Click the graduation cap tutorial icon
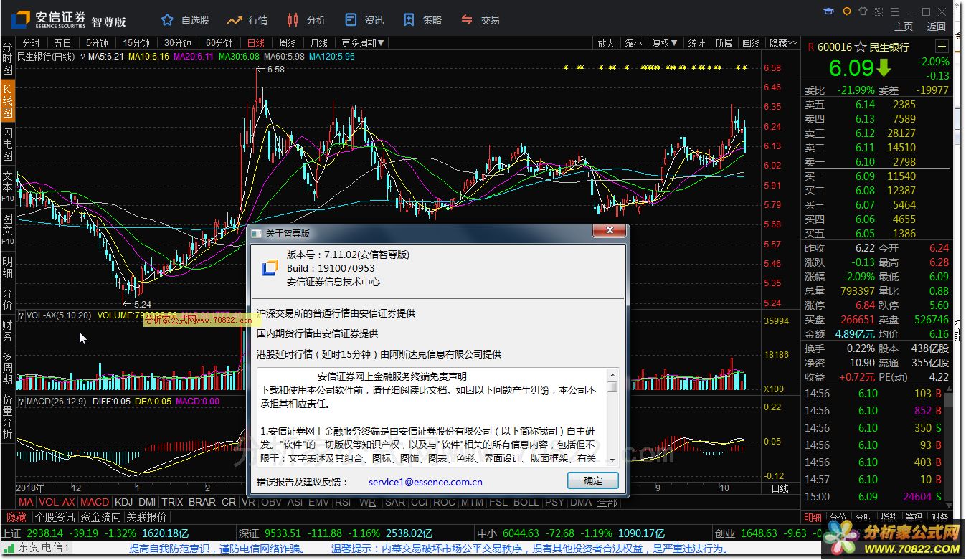Screen dimensions: 966x560 (829, 11)
